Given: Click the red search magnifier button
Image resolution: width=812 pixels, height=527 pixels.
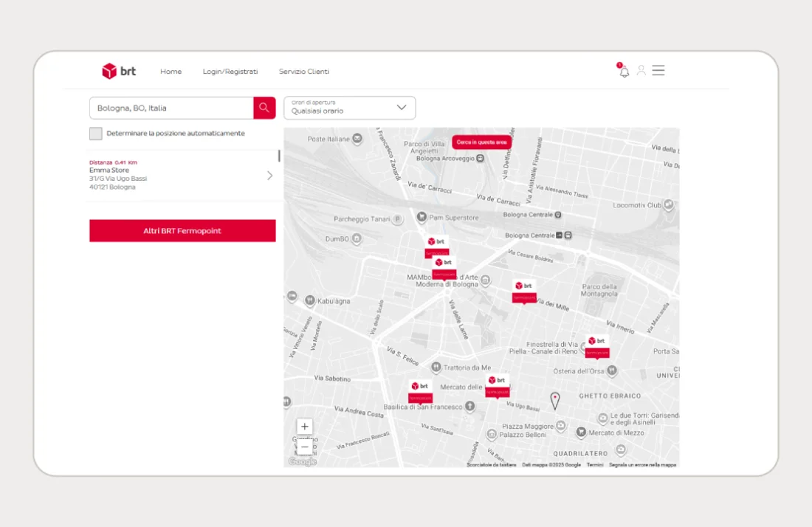Looking at the screenshot, I should click(264, 108).
